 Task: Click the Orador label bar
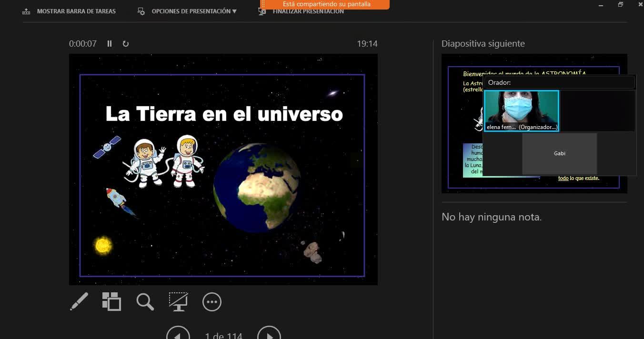click(x=559, y=82)
